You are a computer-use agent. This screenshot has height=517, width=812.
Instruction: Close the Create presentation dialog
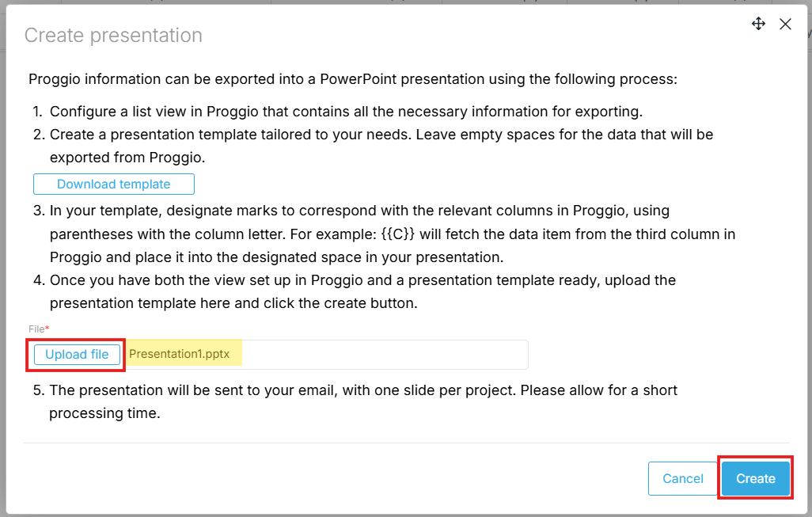tap(785, 24)
